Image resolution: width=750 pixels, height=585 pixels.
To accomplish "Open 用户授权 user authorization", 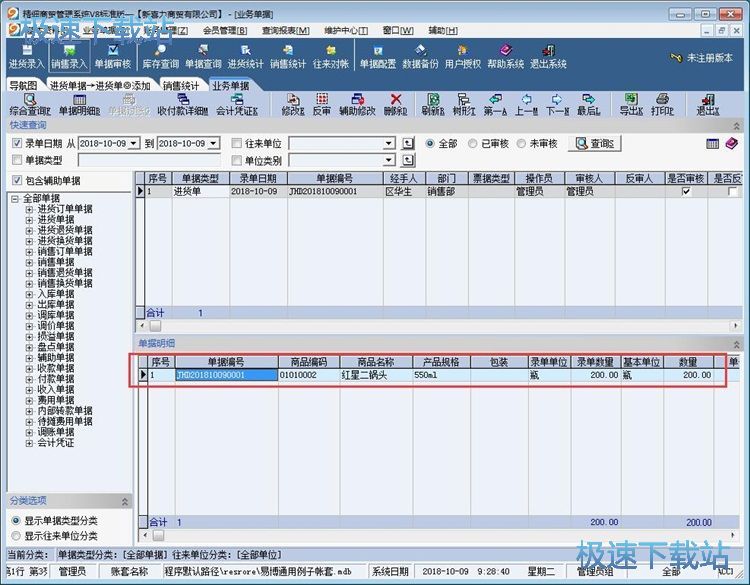I will 463,56.
